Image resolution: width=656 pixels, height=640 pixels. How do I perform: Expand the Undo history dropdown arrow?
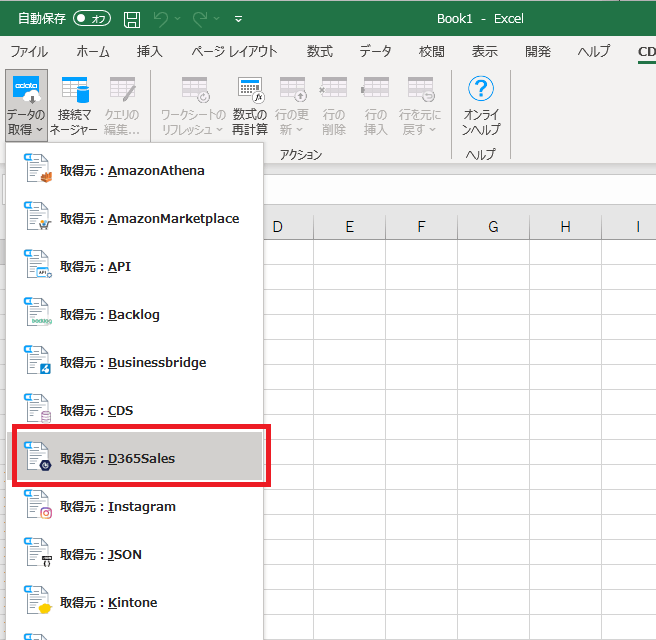[x=178, y=19]
